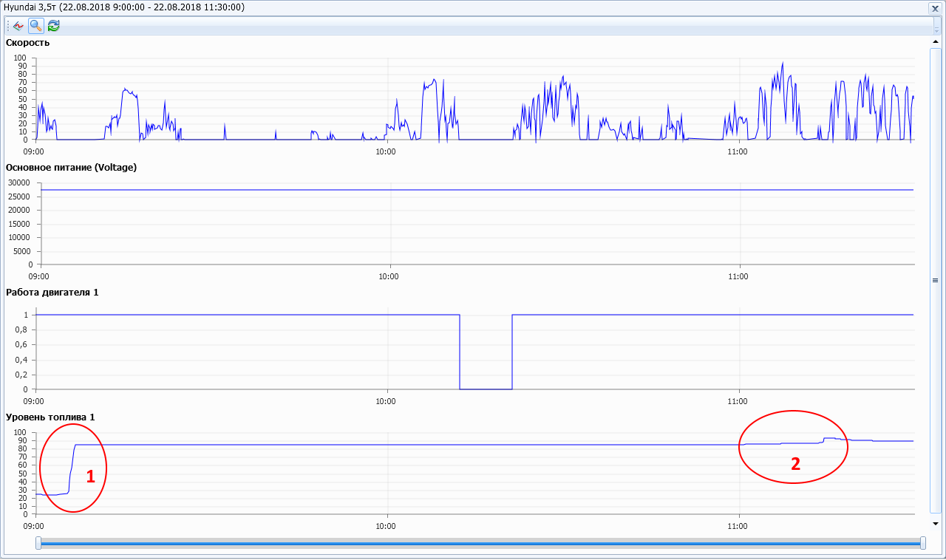Viewport: 946px width, 560px height.
Task: Click the middle of the blue time range bar
Action: click(x=480, y=543)
